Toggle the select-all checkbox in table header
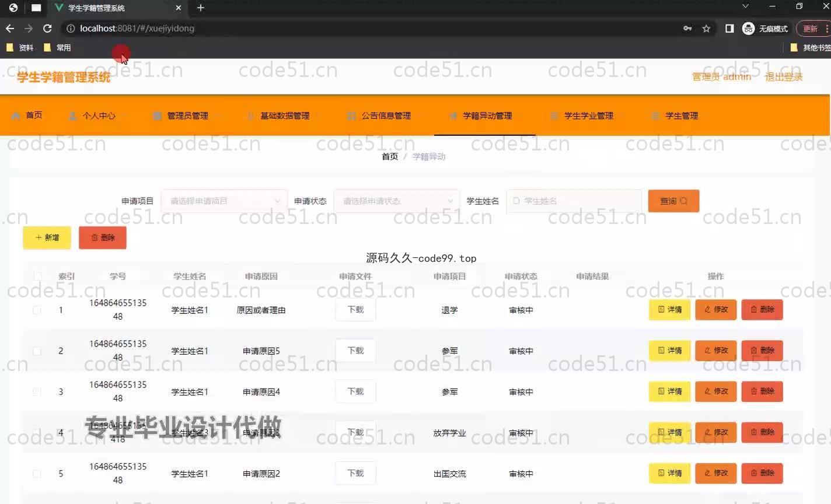 38,276
